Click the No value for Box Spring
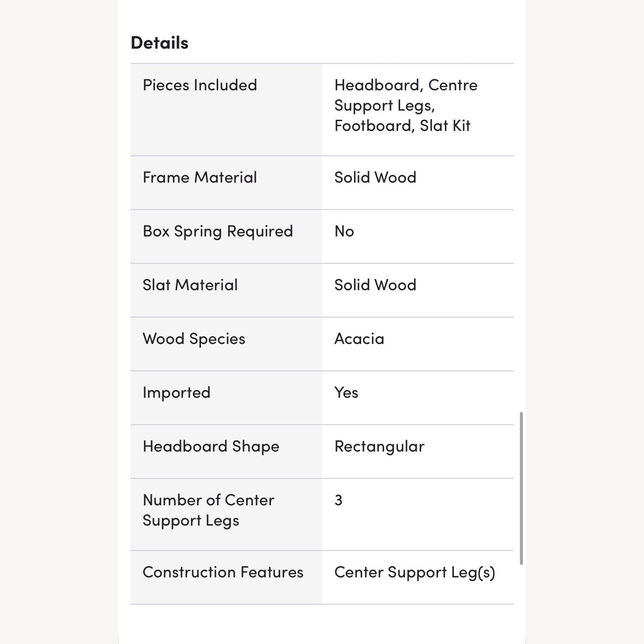Image resolution: width=644 pixels, height=644 pixels. click(x=344, y=231)
